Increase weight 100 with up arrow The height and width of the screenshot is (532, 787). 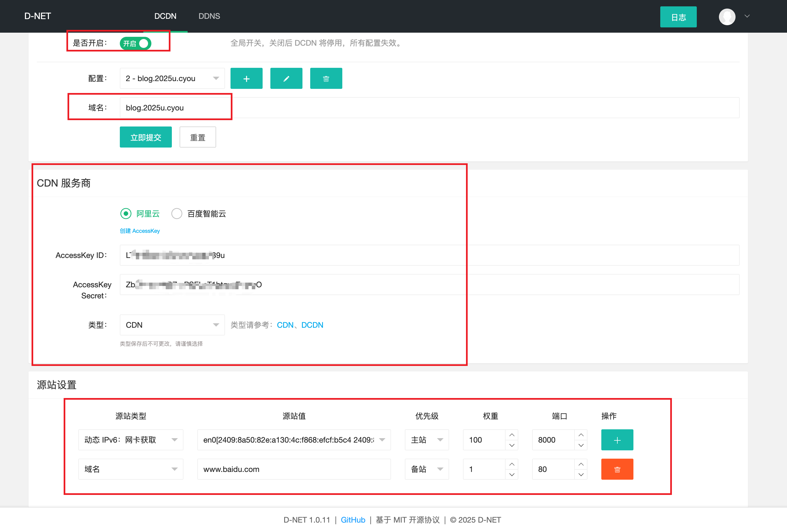pos(512,435)
